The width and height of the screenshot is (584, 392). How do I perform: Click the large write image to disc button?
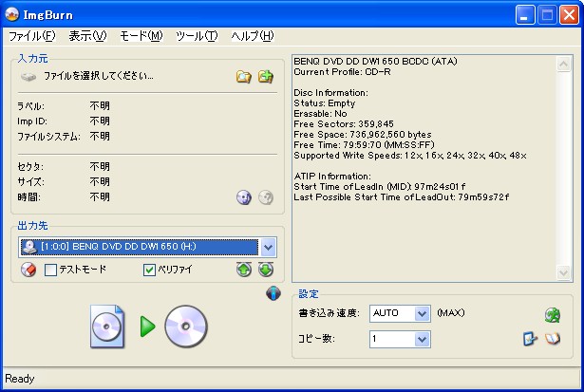tap(148, 327)
